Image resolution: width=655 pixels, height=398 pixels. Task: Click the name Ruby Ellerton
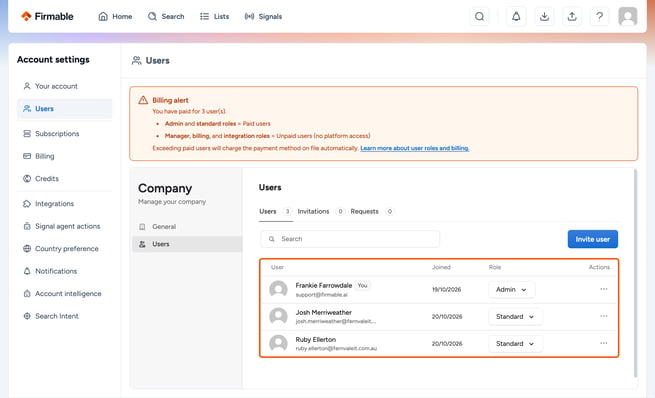[x=316, y=340]
